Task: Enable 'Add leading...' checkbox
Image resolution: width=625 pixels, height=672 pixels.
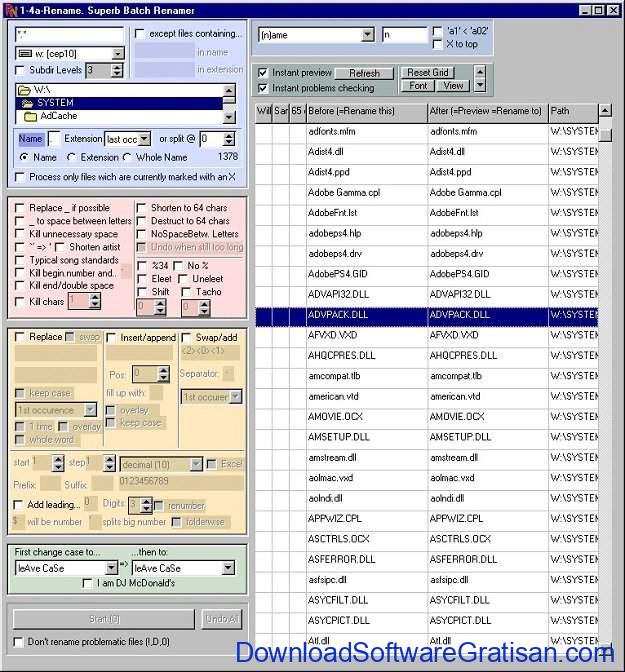Action: [18, 505]
